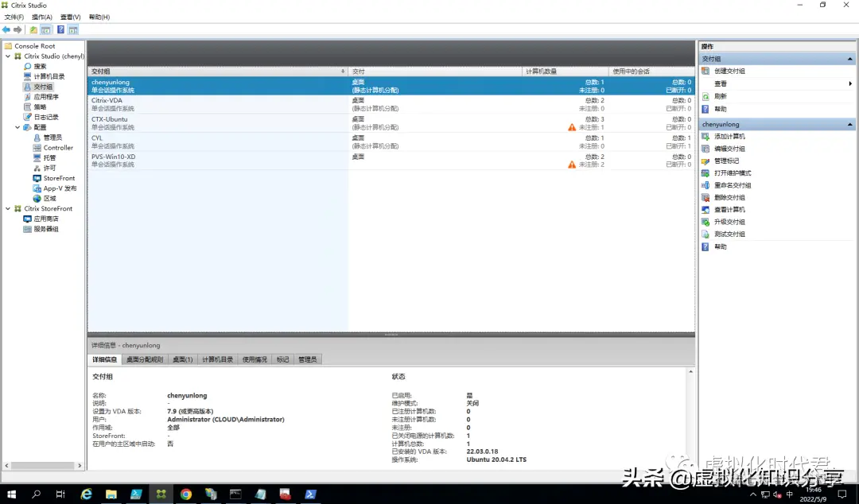Select 添加计算机 to add machines

click(728, 136)
